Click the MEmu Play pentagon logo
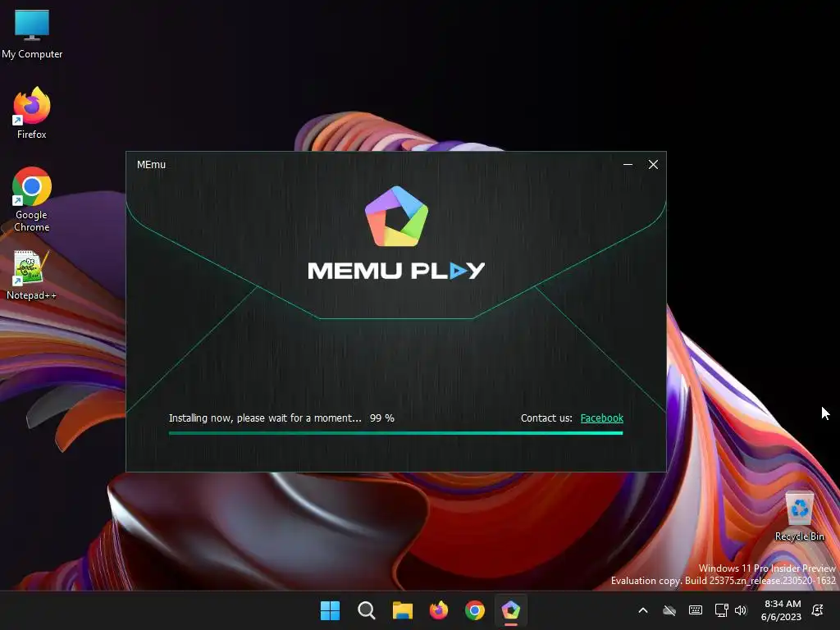This screenshot has width=840, height=630. point(396,217)
